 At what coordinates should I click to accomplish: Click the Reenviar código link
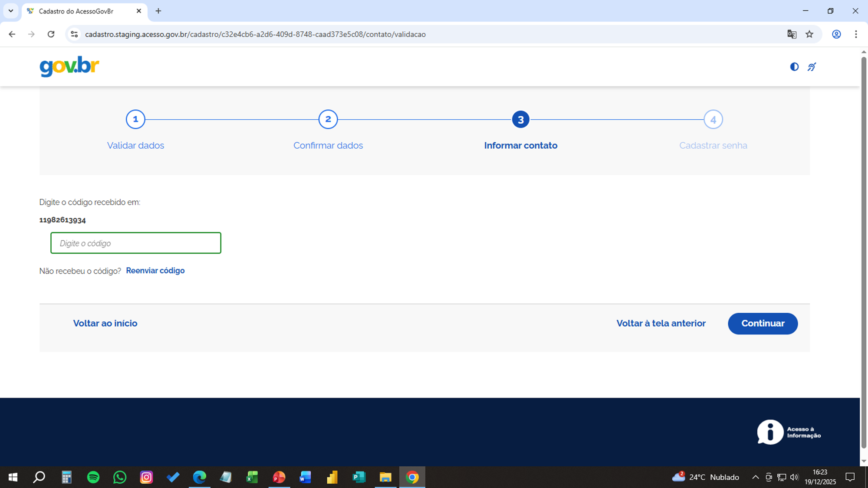(155, 271)
